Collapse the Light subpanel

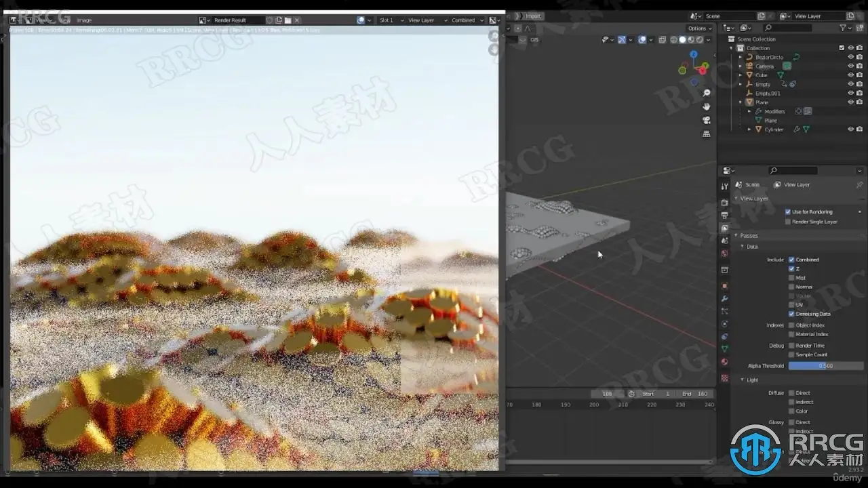point(742,380)
